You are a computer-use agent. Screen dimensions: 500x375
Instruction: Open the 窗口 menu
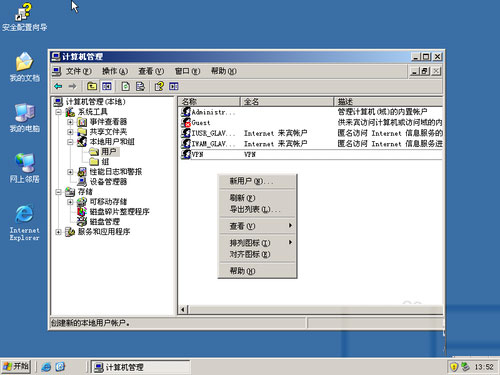[187, 71]
